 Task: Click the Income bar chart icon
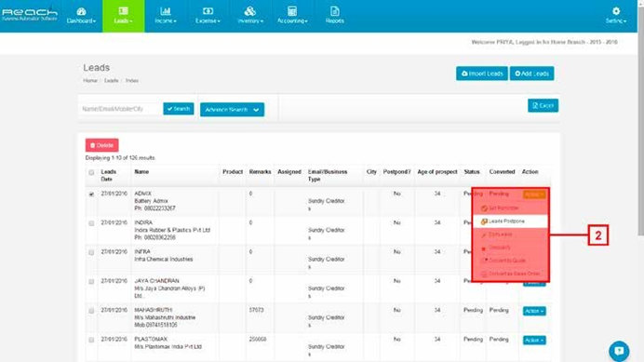[x=166, y=11]
